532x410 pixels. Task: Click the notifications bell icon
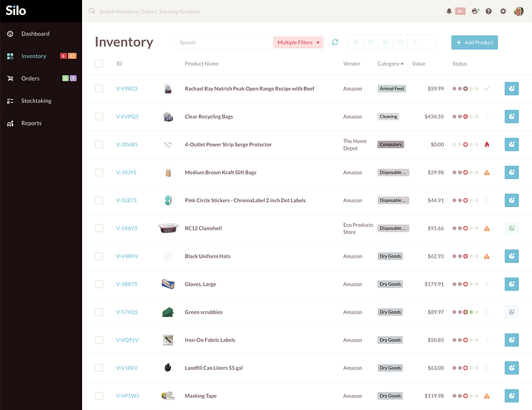click(449, 11)
